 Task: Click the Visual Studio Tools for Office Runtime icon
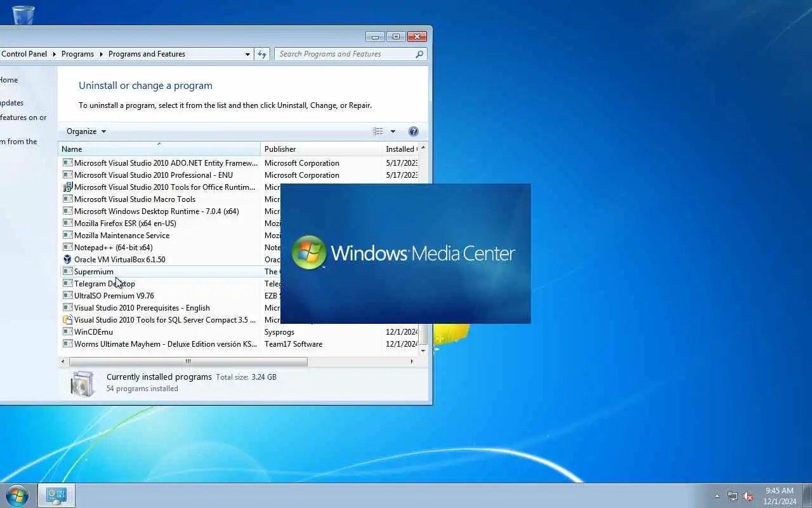tap(68, 187)
